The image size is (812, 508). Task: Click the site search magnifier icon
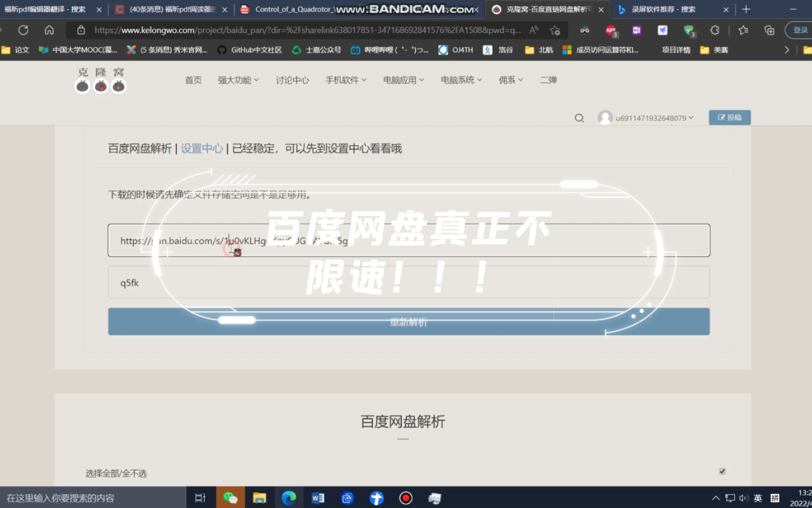pos(579,118)
